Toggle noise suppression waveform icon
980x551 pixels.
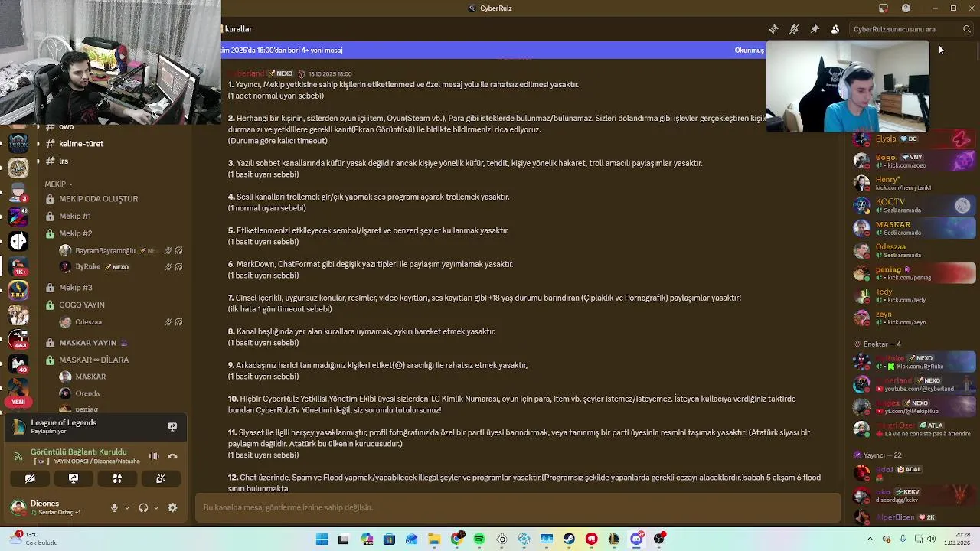pyautogui.click(x=154, y=456)
